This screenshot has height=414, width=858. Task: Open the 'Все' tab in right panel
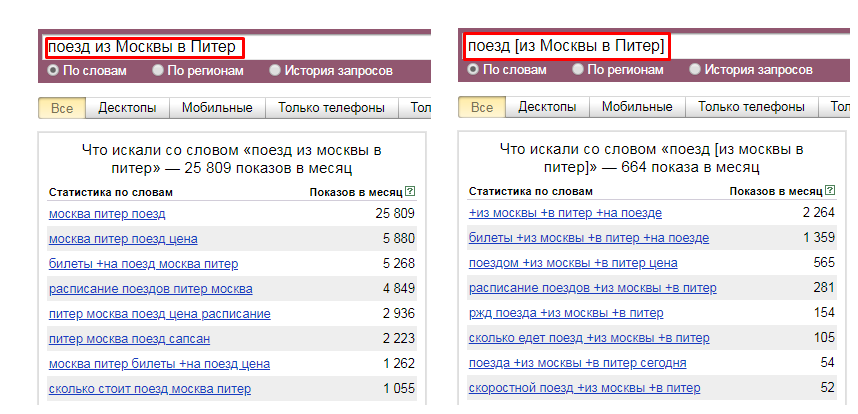click(x=482, y=107)
